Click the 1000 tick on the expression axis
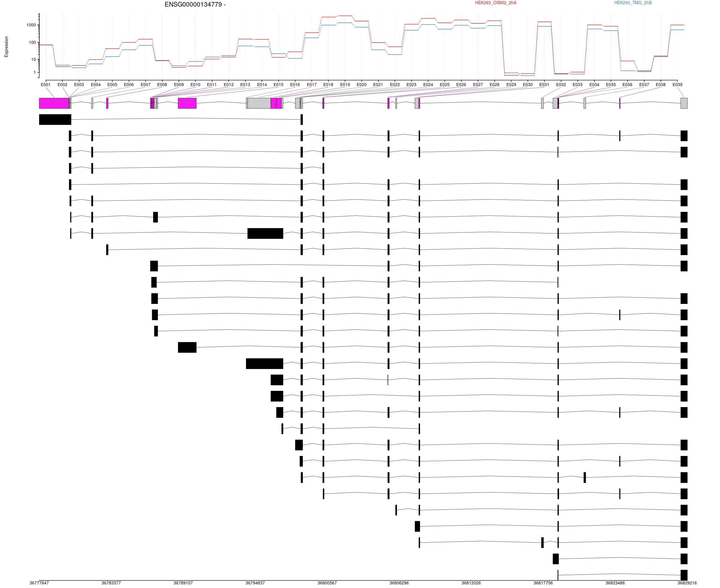The image size is (720, 588). click(31, 25)
